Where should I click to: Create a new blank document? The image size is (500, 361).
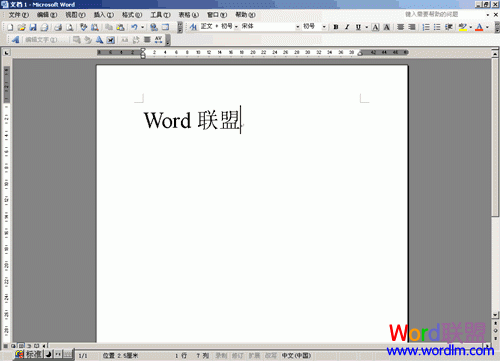(x=10, y=27)
